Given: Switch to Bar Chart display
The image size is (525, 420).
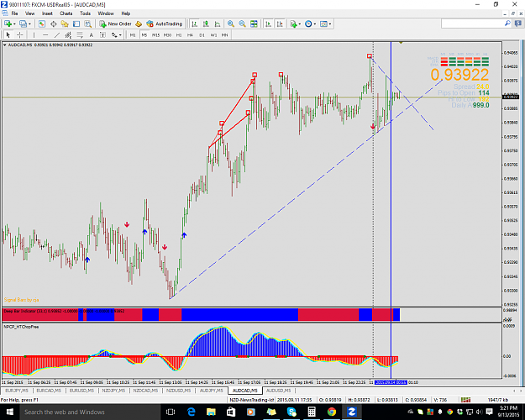Looking at the screenshot, I should [x=194, y=24].
